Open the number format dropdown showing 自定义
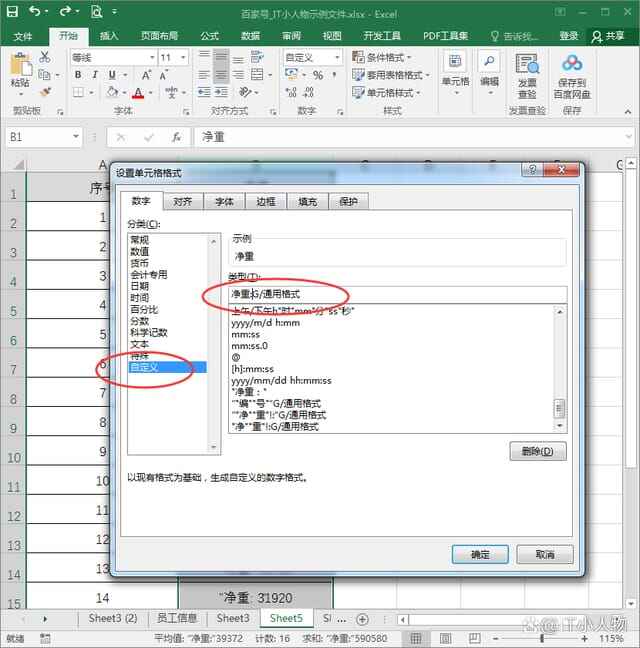This screenshot has width=640, height=648. pyautogui.click(x=337, y=57)
